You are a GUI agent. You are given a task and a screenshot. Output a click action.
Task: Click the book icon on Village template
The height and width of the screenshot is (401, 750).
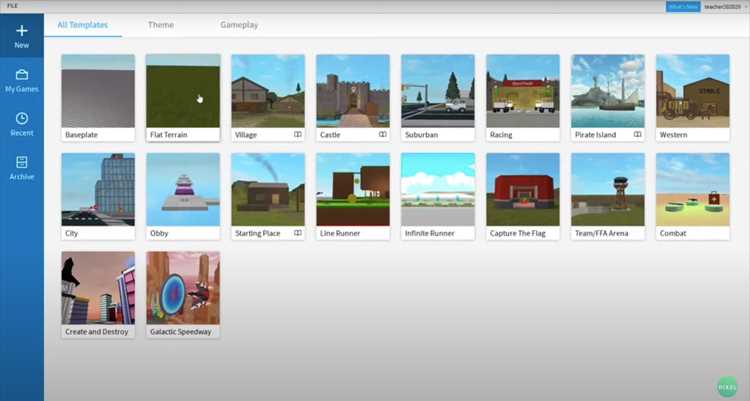click(298, 134)
